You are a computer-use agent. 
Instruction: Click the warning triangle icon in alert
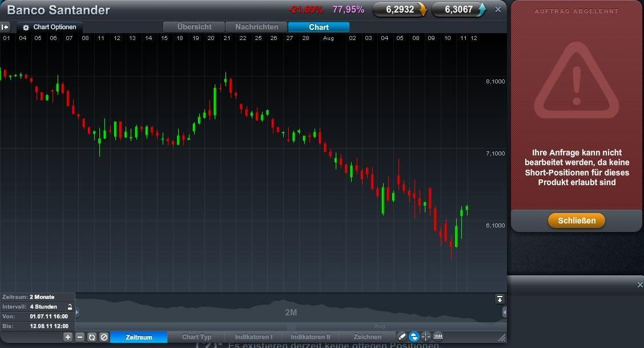(576, 81)
